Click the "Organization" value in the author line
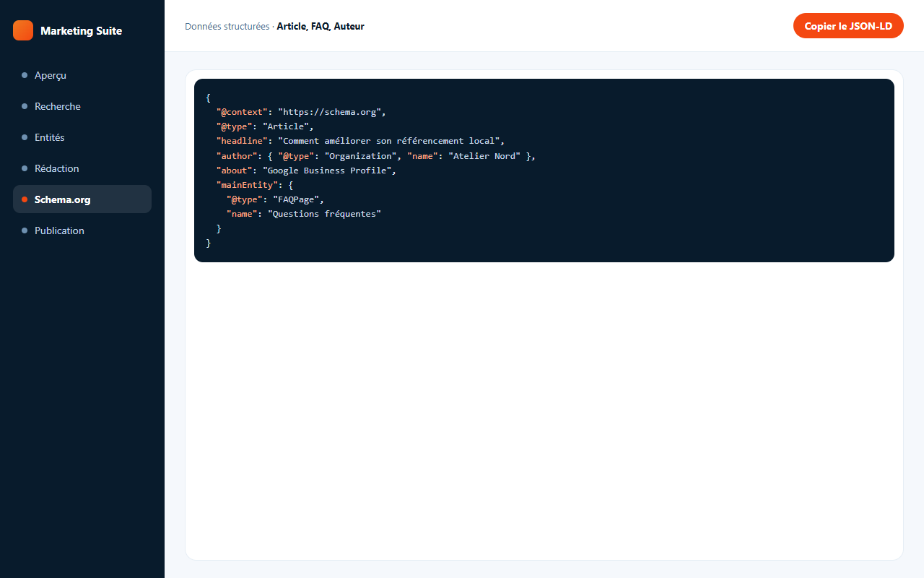The image size is (924, 578). click(x=360, y=156)
